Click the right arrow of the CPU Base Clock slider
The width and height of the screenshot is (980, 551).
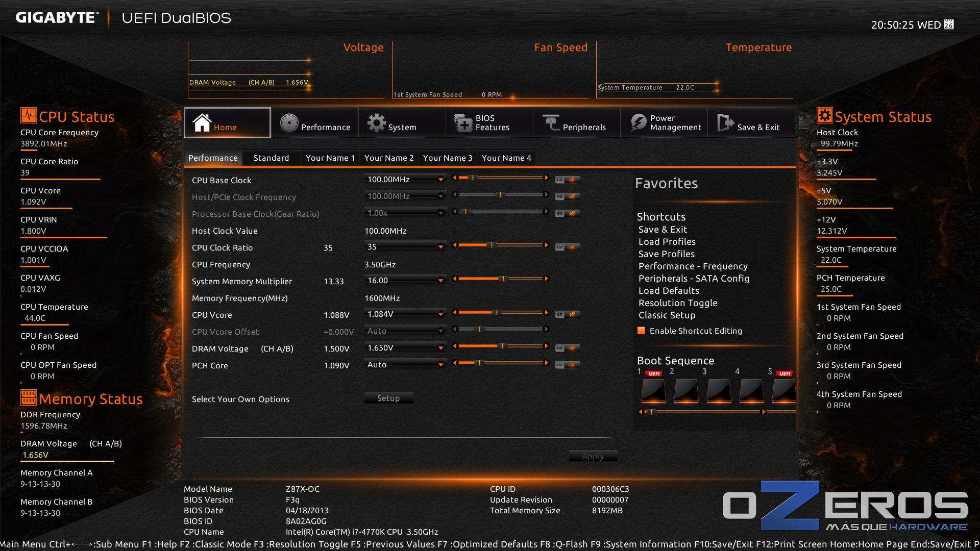coord(546,178)
